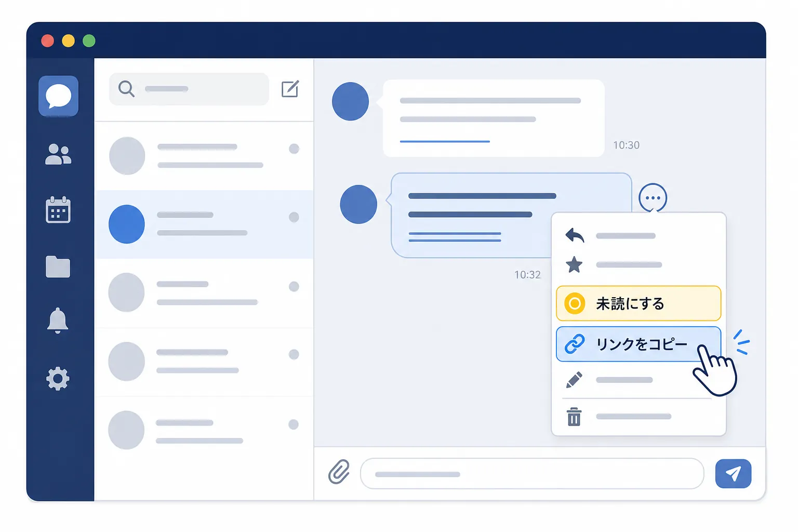Open the first conversation in the list
798x532 pixels.
(204, 156)
